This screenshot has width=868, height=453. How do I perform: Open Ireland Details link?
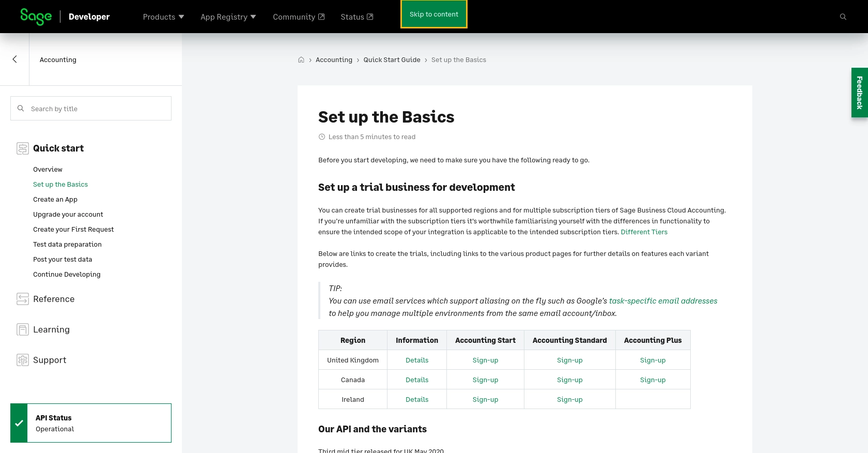pyautogui.click(x=417, y=400)
